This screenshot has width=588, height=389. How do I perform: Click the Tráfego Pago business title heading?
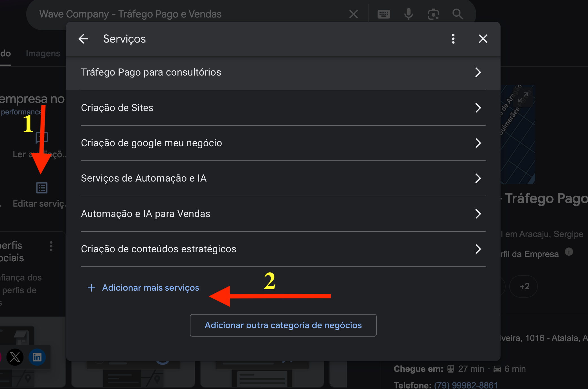546,198
